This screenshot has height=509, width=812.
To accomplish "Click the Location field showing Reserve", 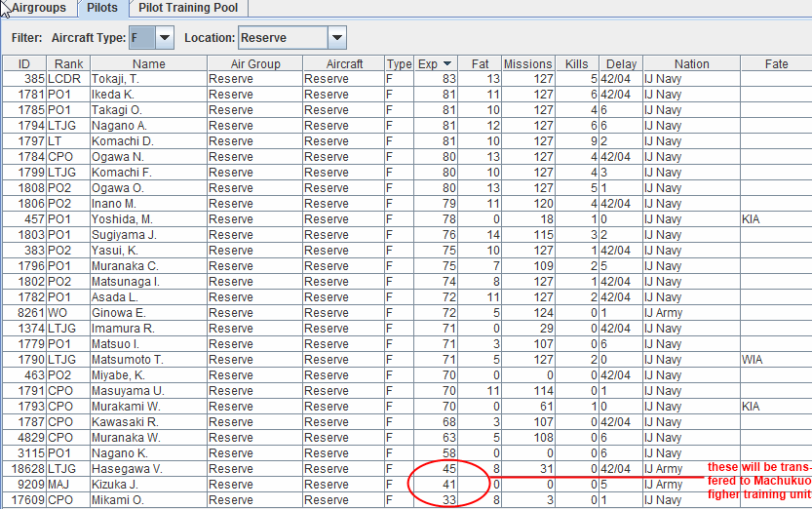I will [x=284, y=38].
